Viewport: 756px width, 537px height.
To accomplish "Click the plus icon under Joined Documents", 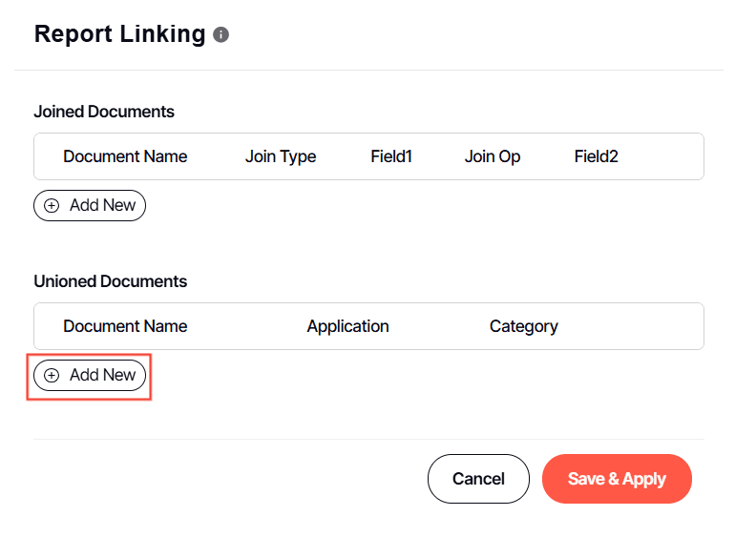I will coord(52,205).
